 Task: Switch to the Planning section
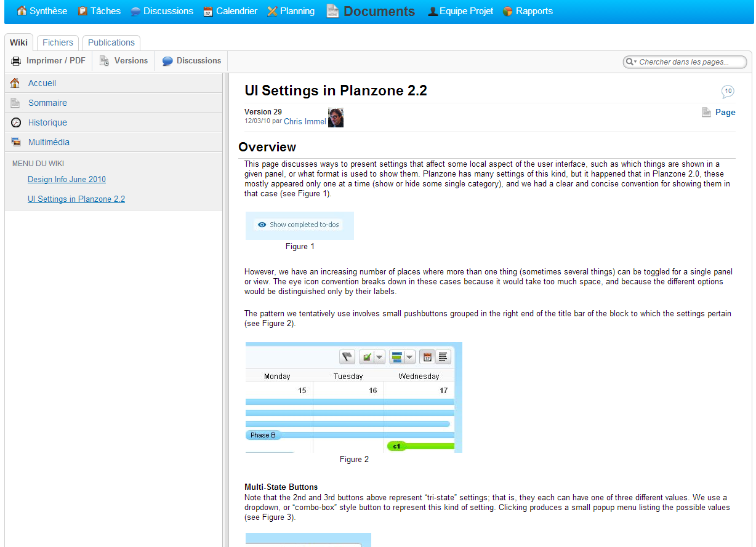[x=291, y=11]
